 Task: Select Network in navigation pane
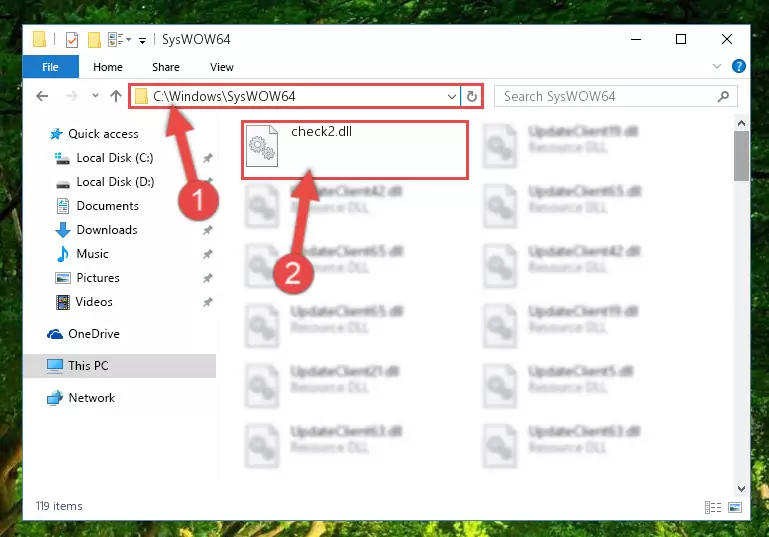point(92,398)
